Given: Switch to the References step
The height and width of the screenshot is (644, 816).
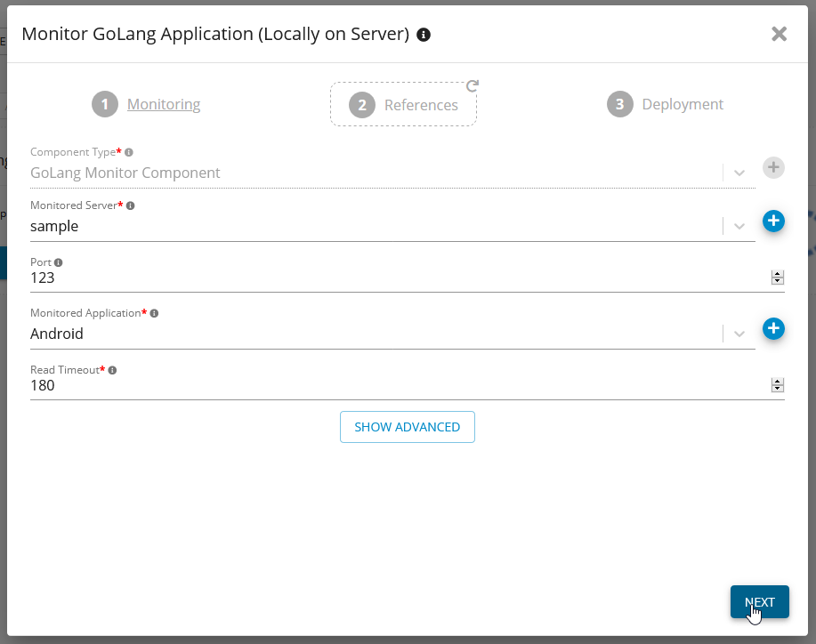Looking at the screenshot, I should click(x=420, y=105).
